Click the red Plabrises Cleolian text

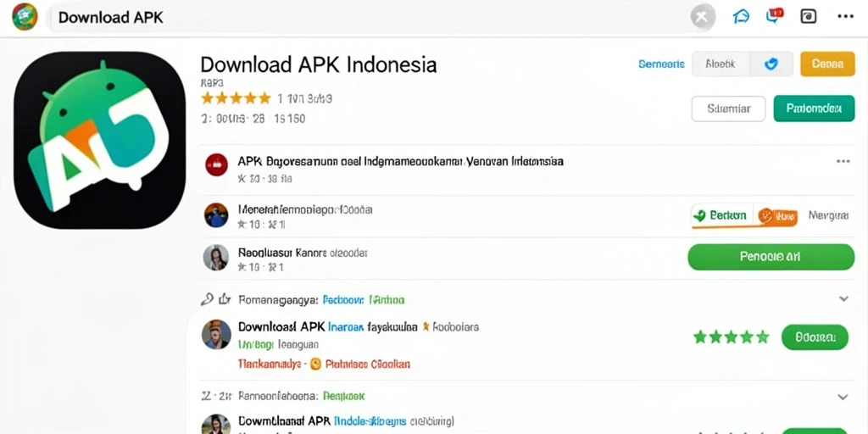coord(368,364)
